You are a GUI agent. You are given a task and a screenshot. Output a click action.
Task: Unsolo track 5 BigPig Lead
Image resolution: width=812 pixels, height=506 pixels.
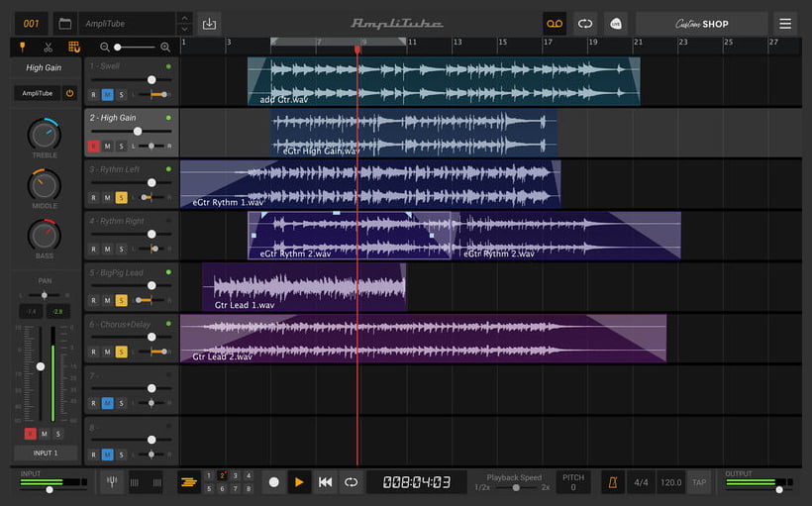pyautogui.click(x=121, y=300)
